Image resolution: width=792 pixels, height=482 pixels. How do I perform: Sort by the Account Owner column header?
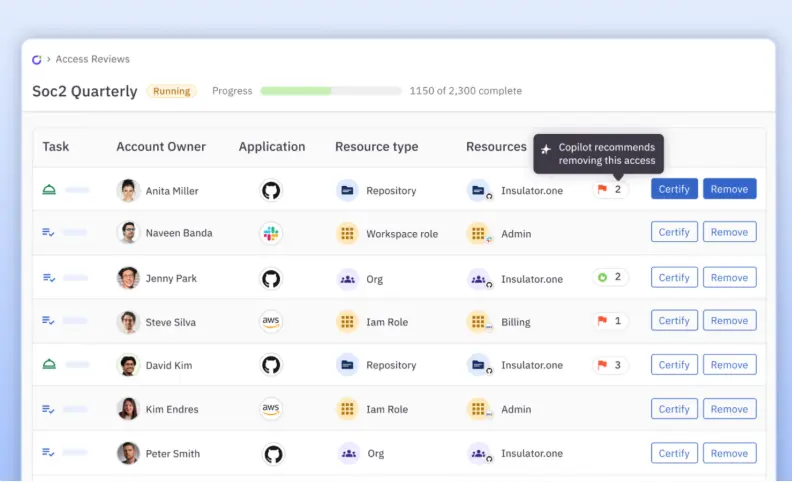(x=161, y=147)
